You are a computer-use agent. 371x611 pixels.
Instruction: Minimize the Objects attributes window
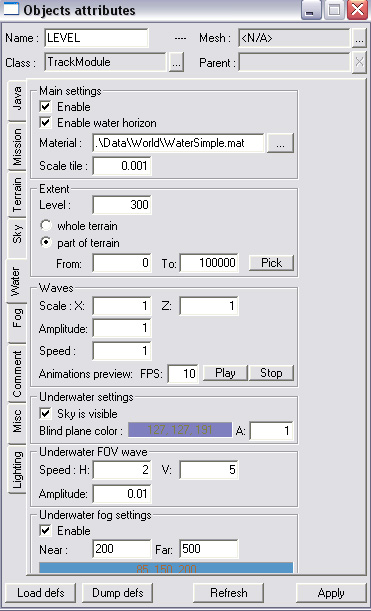(311, 10)
